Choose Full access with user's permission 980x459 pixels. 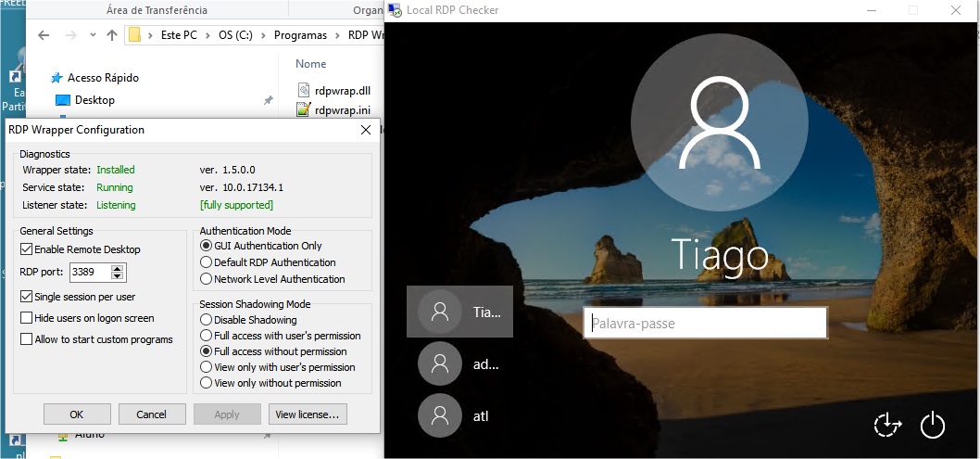click(206, 335)
